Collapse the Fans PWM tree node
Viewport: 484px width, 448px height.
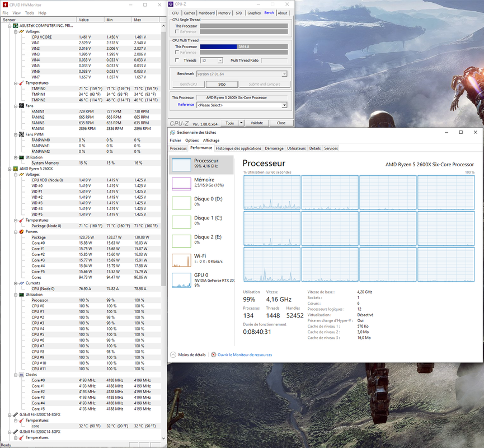16,134
